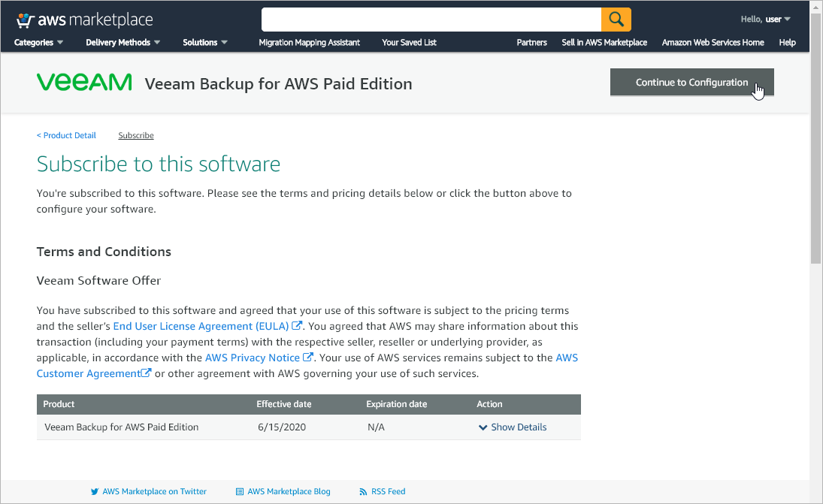Open the Partners page
The width and height of the screenshot is (823, 504).
[x=531, y=43]
